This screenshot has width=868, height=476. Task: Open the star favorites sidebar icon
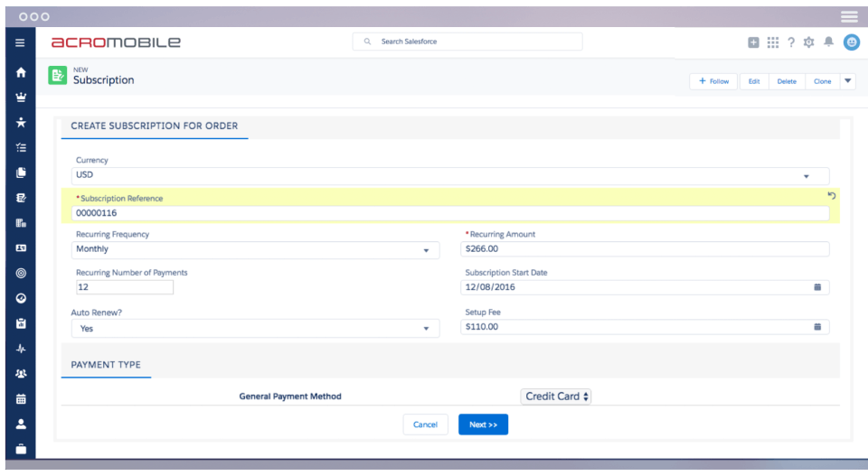coord(21,122)
